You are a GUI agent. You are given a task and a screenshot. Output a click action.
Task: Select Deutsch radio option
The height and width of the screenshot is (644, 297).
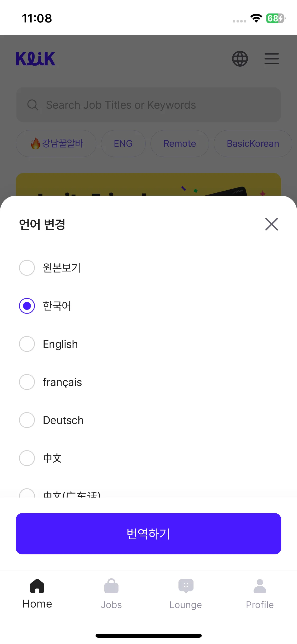coord(27,420)
